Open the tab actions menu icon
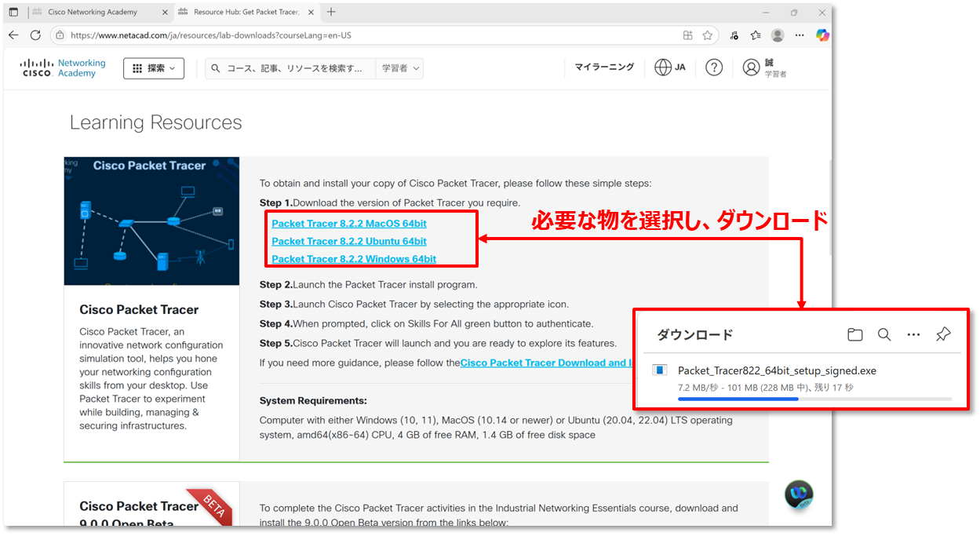The height and width of the screenshot is (536, 980). pos(13,12)
